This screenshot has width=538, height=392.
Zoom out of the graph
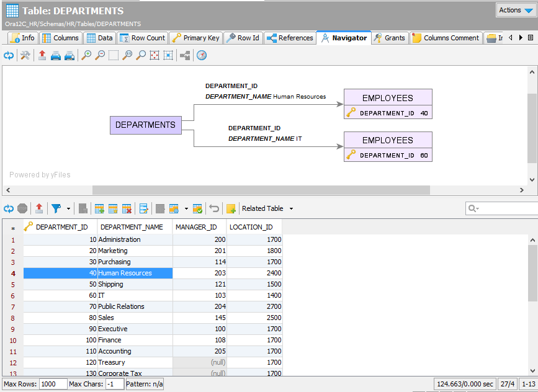point(100,55)
